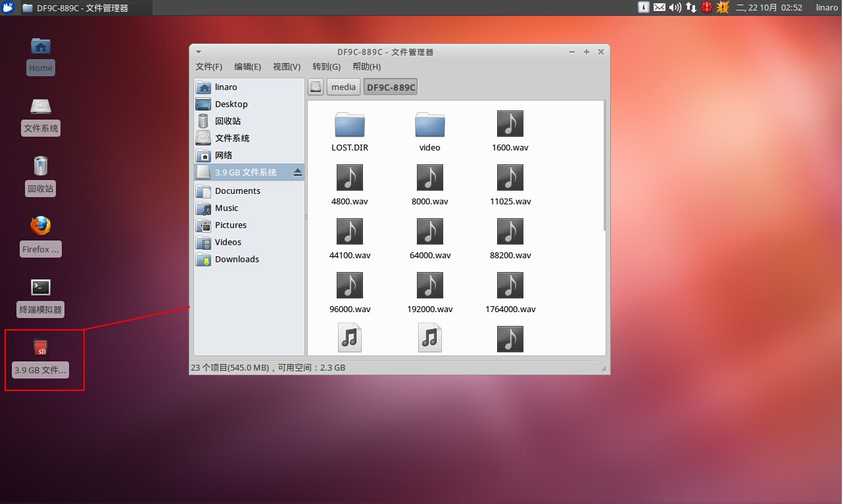This screenshot has width=843, height=504.
Task: Open the 文件(F) menu
Action: pyautogui.click(x=208, y=66)
